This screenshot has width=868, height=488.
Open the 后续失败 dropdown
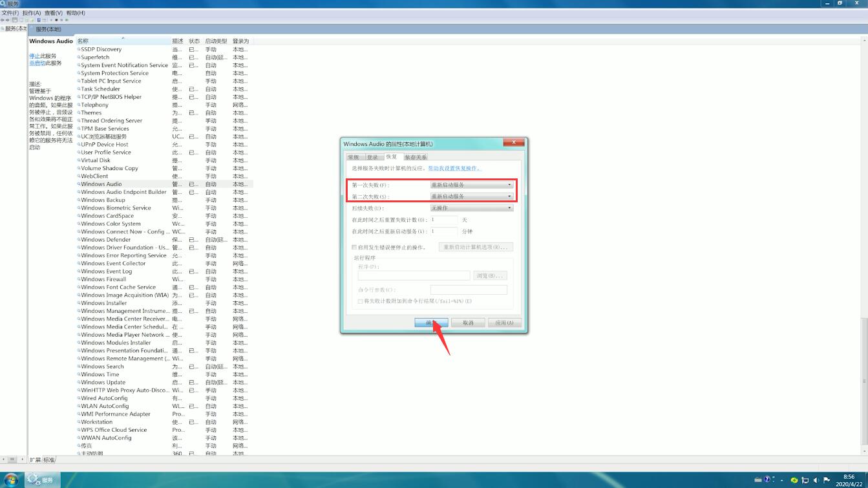472,208
